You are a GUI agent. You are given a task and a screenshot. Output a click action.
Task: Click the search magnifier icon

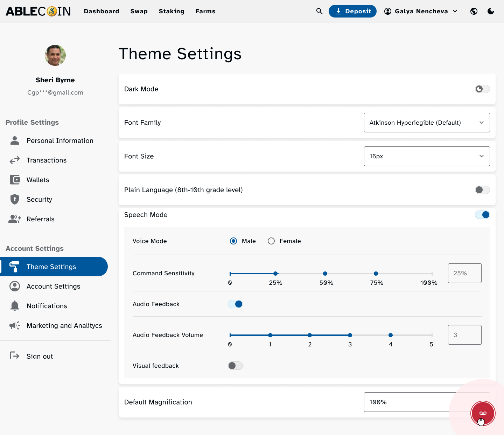pos(319,11)
